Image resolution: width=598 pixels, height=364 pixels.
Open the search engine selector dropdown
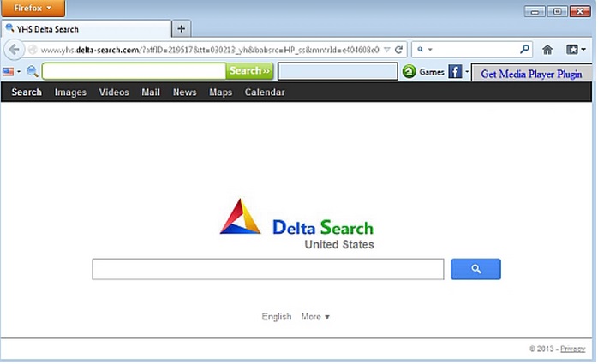[x=424, y=49]
